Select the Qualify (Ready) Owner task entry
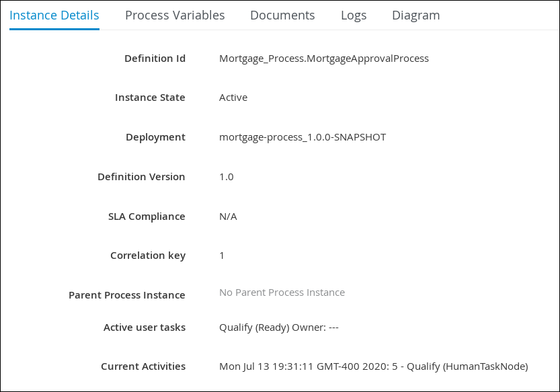 [279, 327]
